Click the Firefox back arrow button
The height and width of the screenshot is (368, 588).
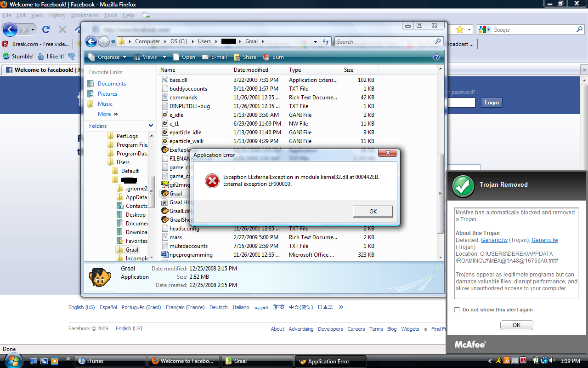tap(10, 29)
